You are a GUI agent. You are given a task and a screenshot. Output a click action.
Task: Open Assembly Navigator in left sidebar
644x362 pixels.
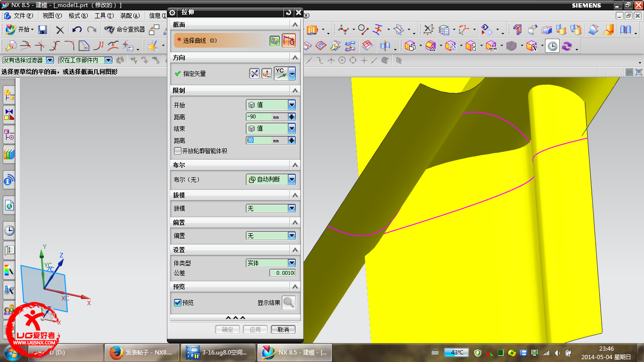(x=9, y=95)
